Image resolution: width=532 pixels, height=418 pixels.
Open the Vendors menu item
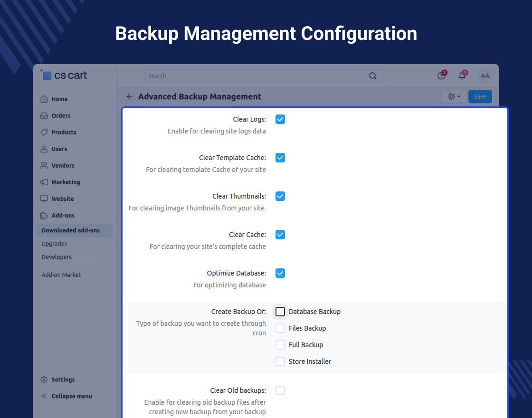pos(63,166)
